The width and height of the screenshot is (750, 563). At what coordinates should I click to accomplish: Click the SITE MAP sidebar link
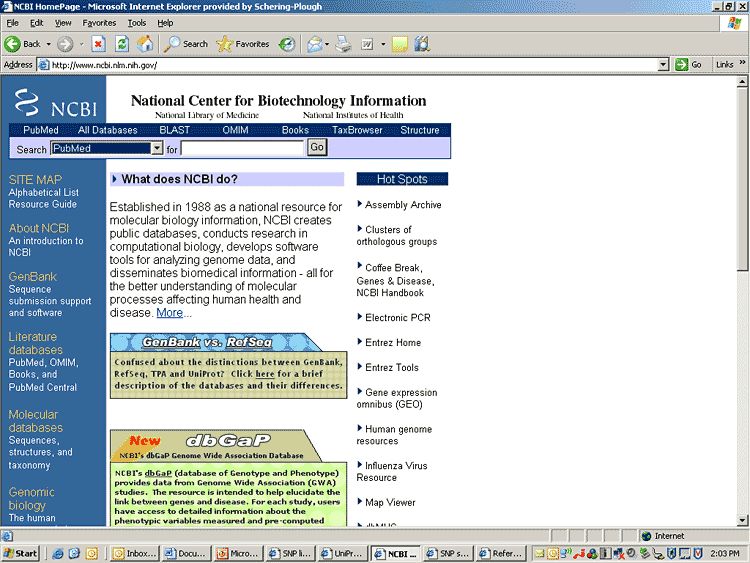click(35, 179)
